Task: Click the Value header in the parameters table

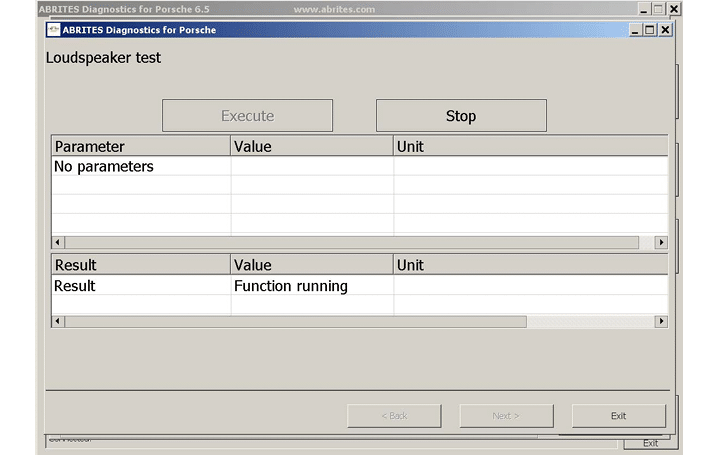Action: tap(311, 147)
